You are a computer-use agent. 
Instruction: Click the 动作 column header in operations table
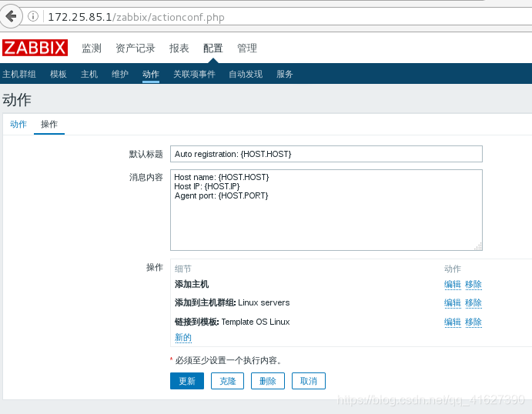(453, 269)
